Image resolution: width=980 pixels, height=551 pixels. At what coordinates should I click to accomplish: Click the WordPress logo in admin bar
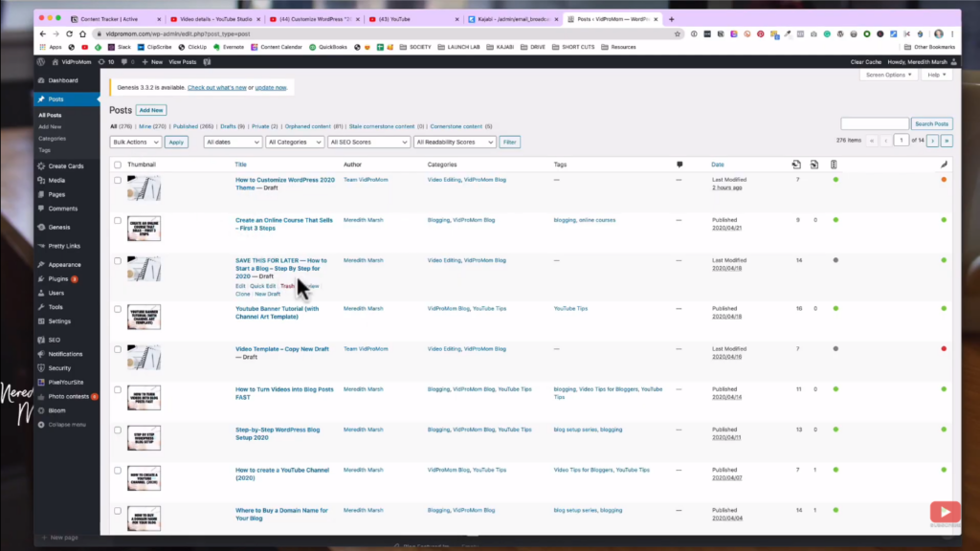point(41,62)
